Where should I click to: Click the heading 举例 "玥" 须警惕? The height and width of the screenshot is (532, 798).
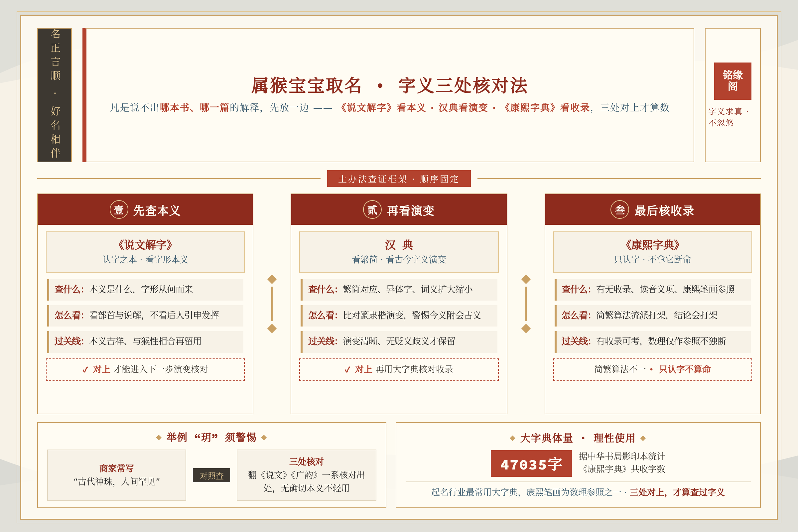point(211,437)
